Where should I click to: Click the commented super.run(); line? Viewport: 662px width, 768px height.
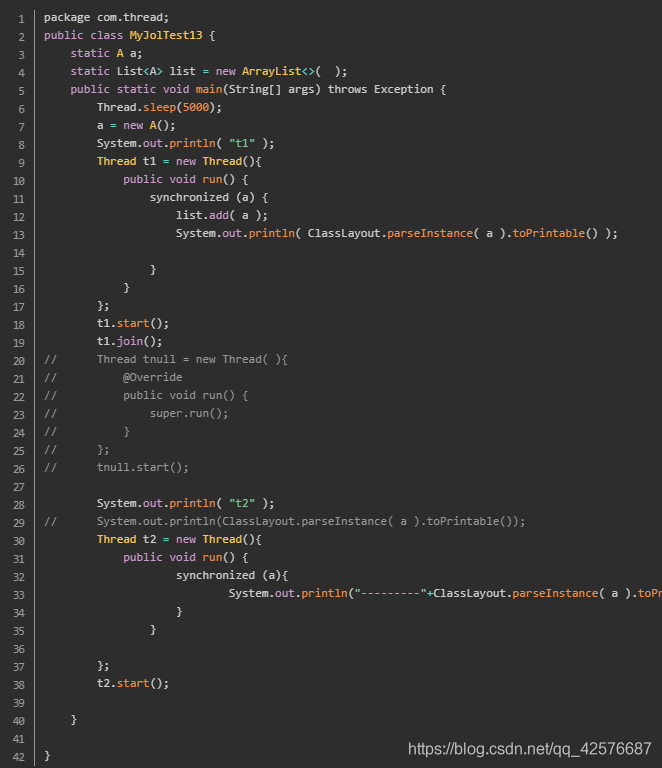click(x=189, y=413)
